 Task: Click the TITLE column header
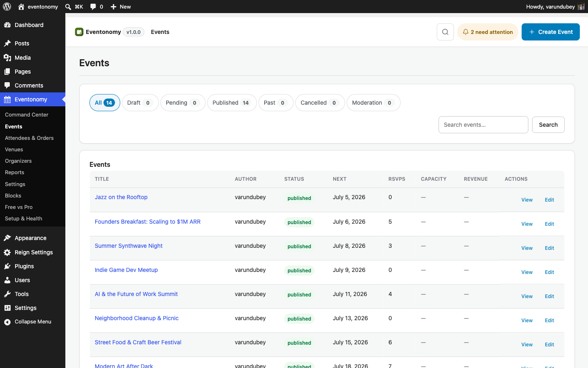(102, 179)
